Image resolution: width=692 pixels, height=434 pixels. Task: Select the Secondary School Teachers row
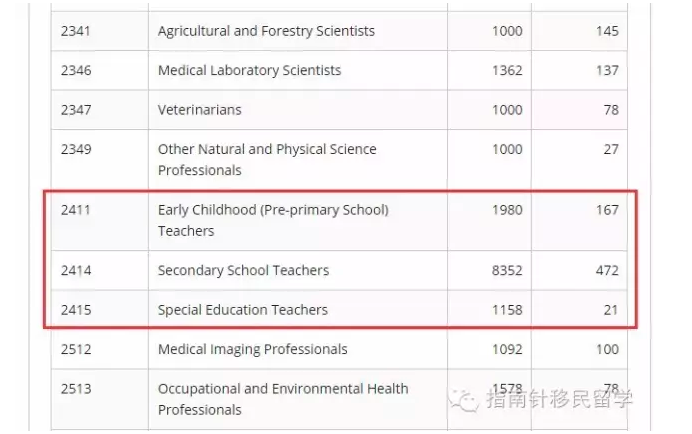(x=339, y=271)
